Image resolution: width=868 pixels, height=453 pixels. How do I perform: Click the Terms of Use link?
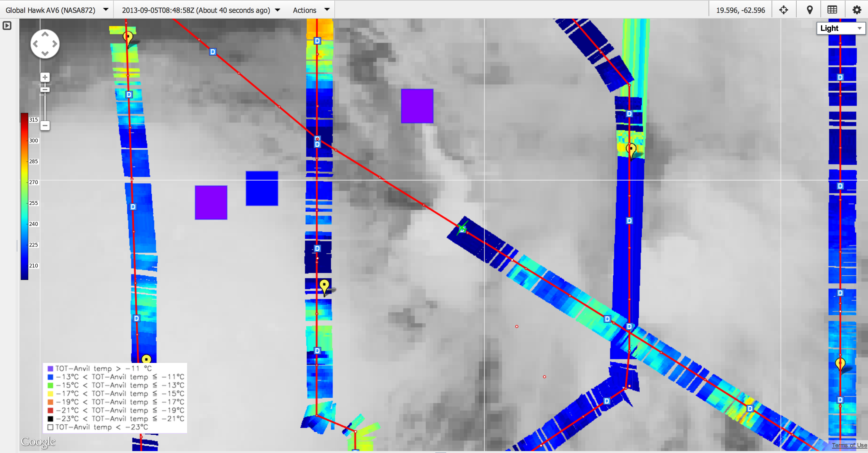849,445
